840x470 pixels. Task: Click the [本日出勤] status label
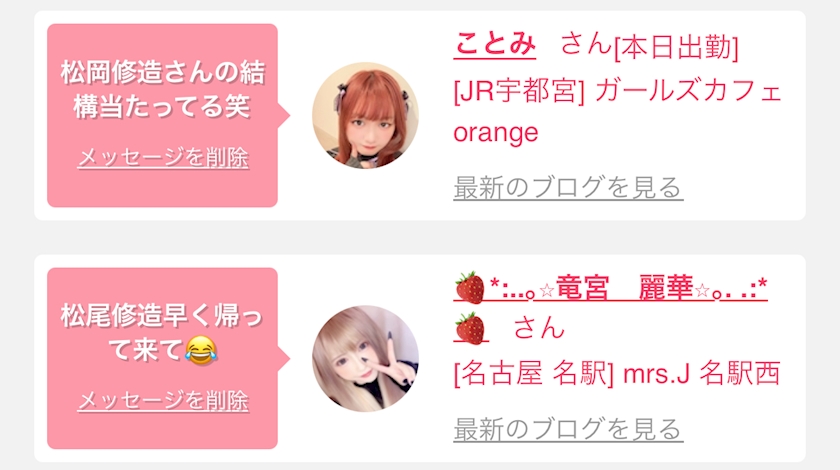(676, 48)
